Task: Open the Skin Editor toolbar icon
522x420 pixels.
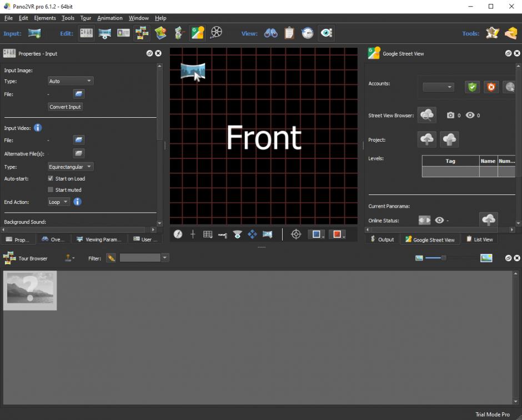Action: [x=179, y=33]
